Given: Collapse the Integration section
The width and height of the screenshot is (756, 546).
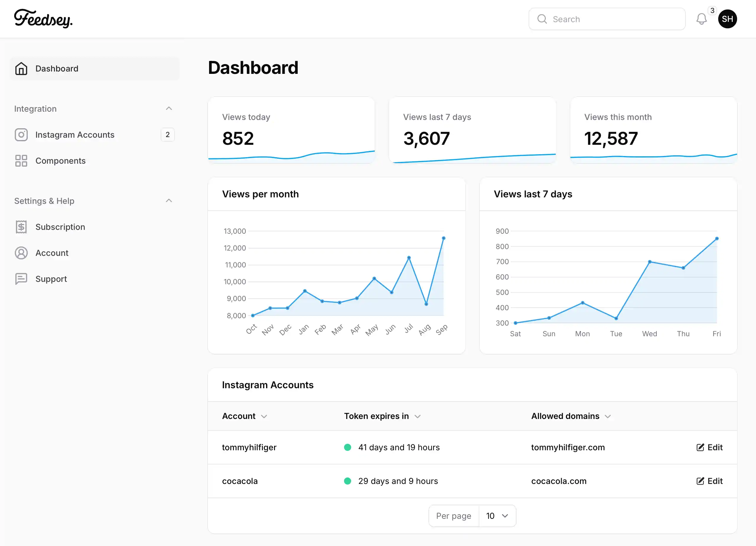Looking at the screenshot, I should [169, 108].
